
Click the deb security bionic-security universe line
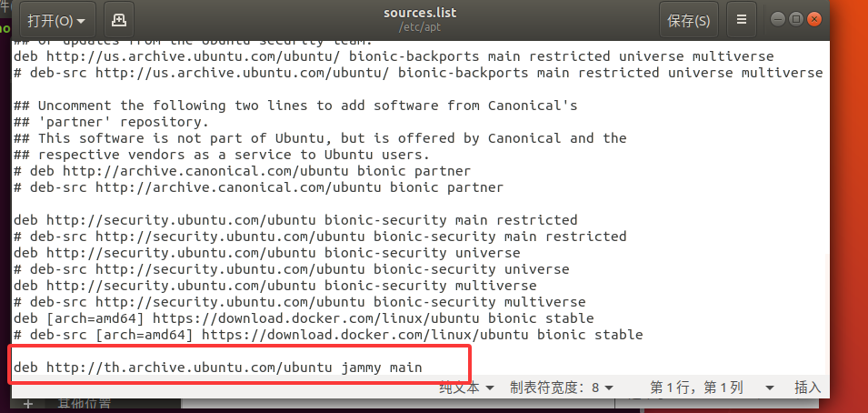[267, 253]
